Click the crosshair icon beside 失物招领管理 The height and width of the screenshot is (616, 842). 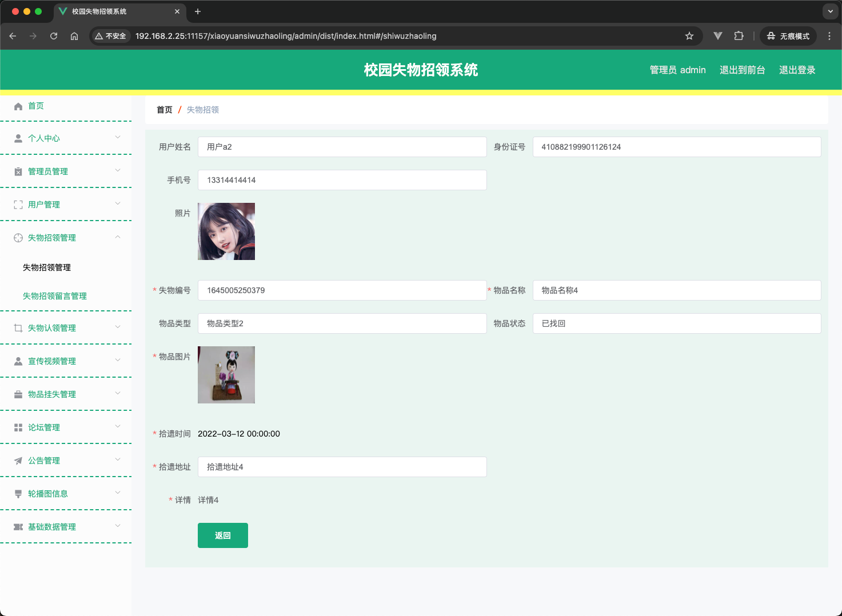18,238
